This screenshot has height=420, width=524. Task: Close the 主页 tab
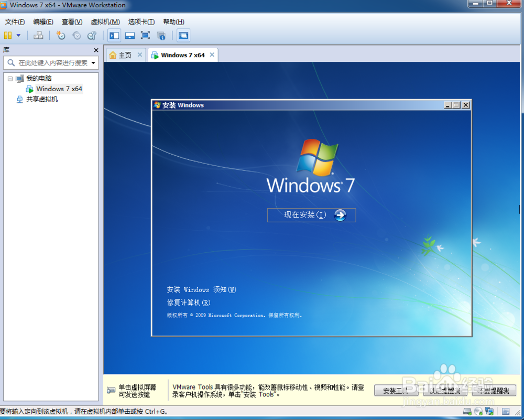coord(140,55)
